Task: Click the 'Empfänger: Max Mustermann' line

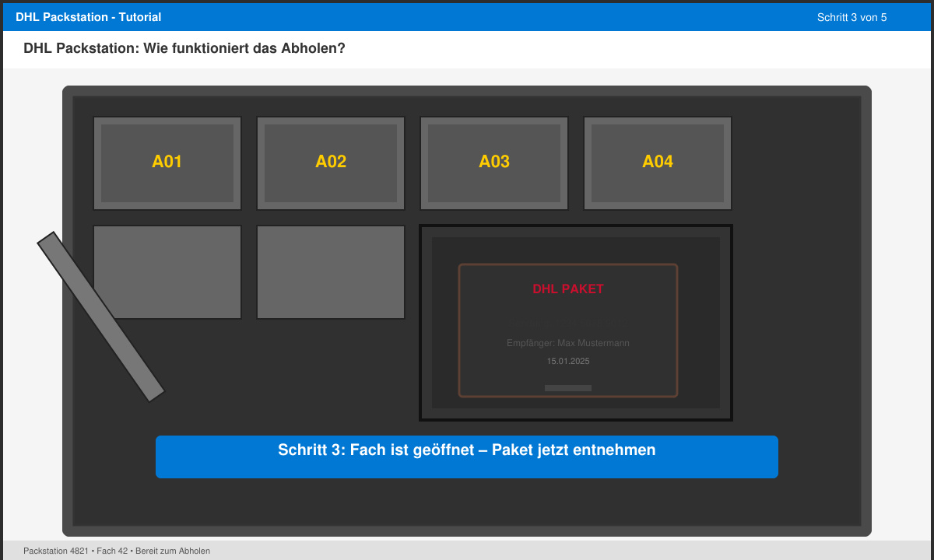Action: coord(568,343)
